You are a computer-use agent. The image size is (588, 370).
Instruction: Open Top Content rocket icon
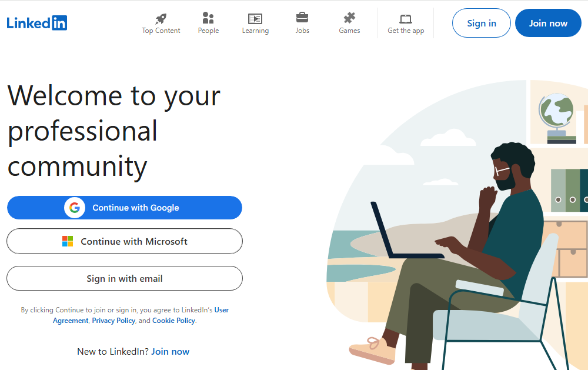[x=161, y=18]
